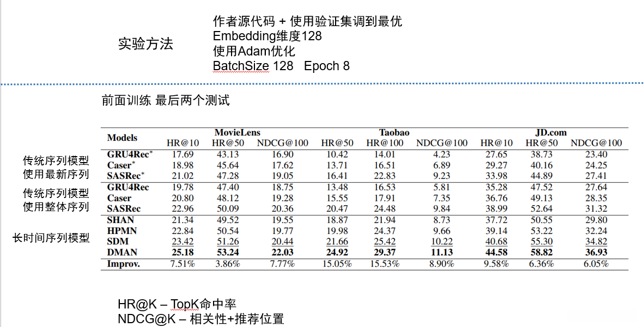This screenshot has height=327, width=644.
Task: Click the SDM row label
Action: click(x=118, y=241)
